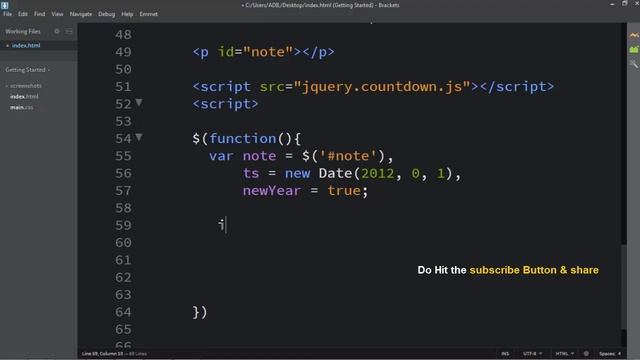The width and height of the screenshot is (640, 360).
Task: Click the closing braces on line 64
Action: [x=200, y=312]
